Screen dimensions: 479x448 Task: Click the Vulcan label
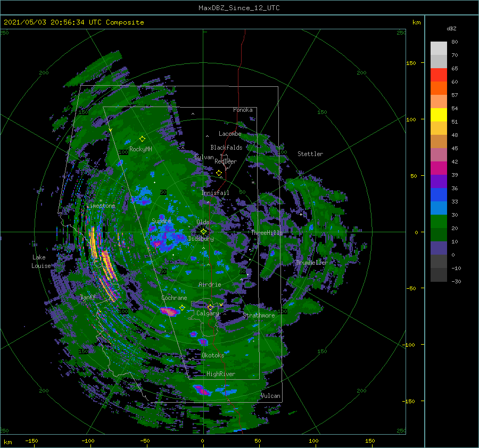click(x=271, y=396)
